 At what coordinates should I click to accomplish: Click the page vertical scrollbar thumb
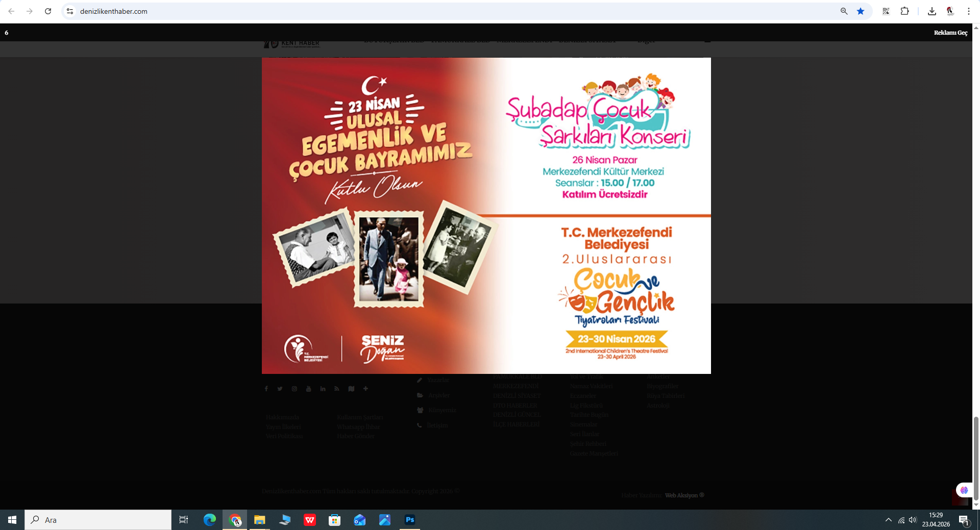[x=976, y=458]
